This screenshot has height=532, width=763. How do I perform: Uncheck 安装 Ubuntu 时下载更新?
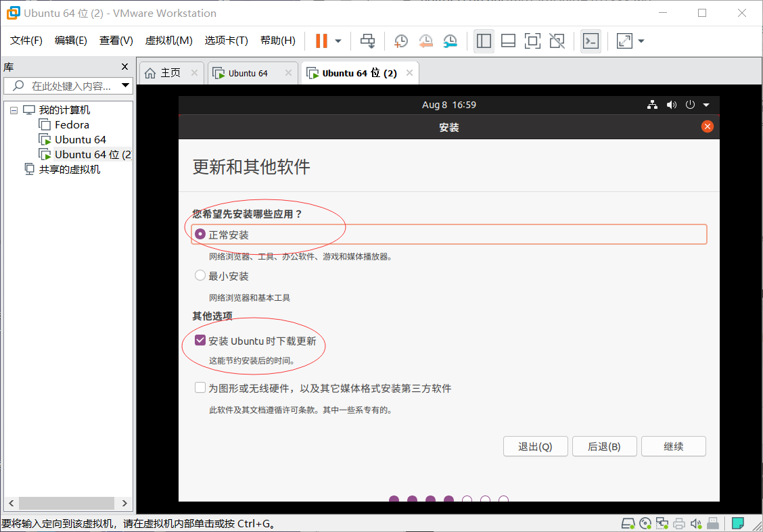200,340
